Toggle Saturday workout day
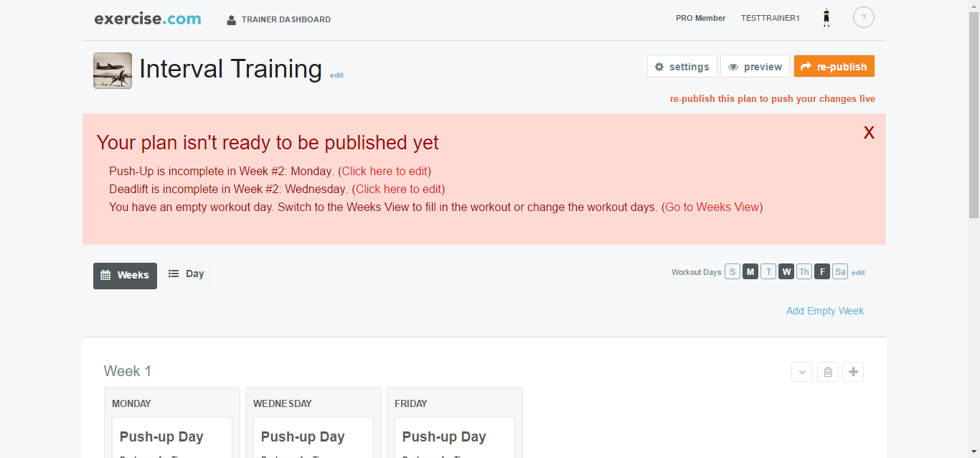Viewport: 980px width, 458px height. tap(840, 272)
